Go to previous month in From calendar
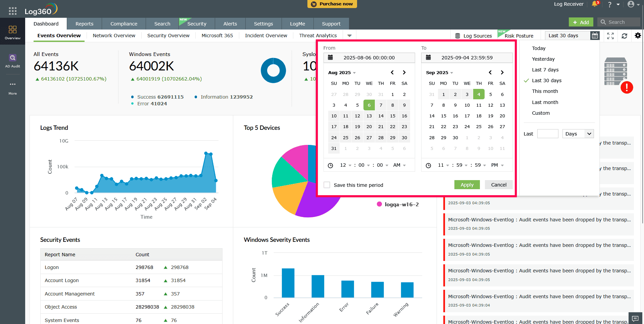Image resolution: width=644 pixels, height=324 pixels. pyautogui.click(x=392, y=72)
